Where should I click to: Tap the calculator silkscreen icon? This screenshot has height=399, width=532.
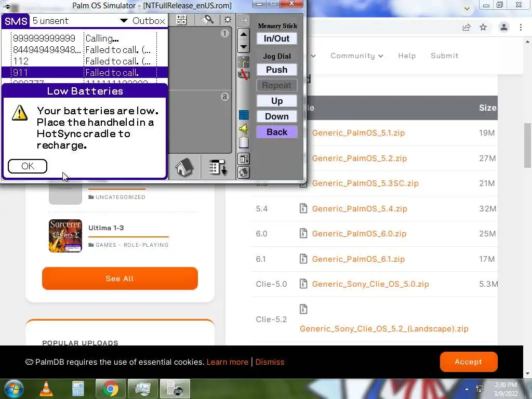[x=181, y=20]
